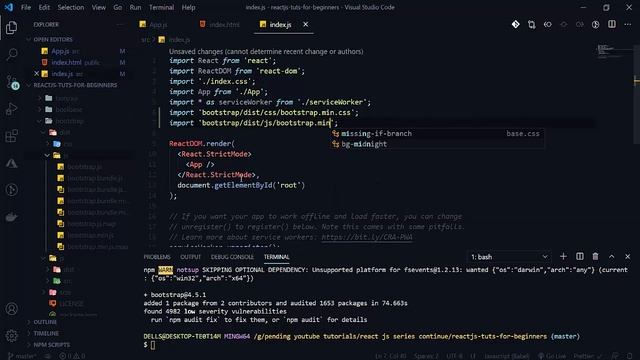Open the Extensions view
This screenshot has height=360, width=640.
point(11,136)
